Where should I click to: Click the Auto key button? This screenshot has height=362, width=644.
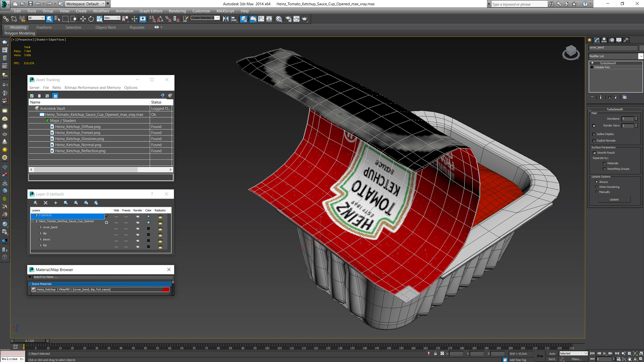[552, 354]
